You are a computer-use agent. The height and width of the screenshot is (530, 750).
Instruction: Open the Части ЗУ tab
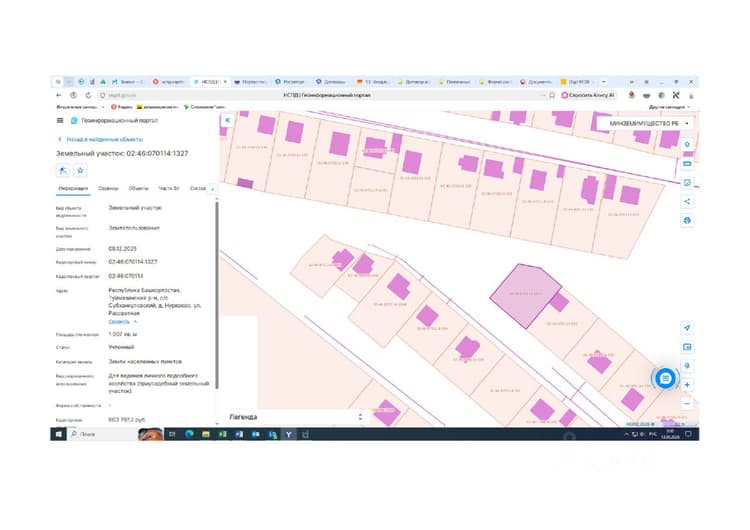coord(169,188)
